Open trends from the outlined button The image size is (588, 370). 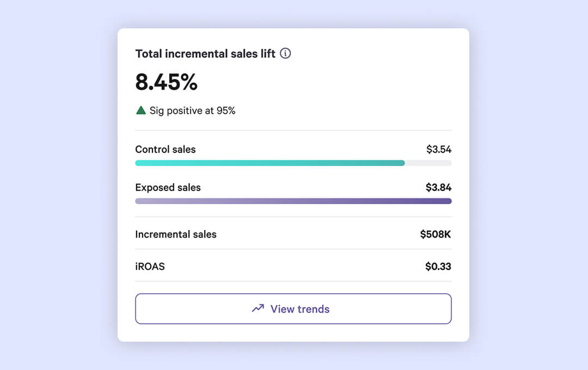click(x=293, y=308)
